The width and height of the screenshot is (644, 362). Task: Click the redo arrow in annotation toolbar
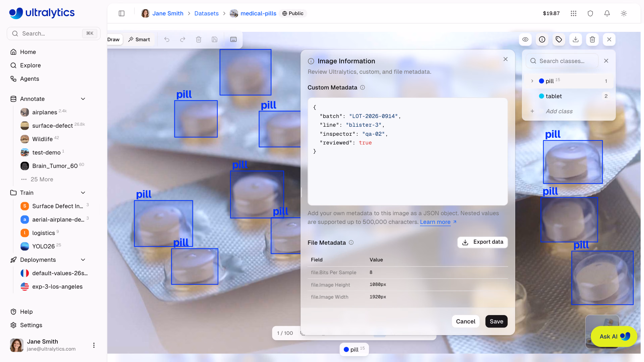(x=183, y=40)
